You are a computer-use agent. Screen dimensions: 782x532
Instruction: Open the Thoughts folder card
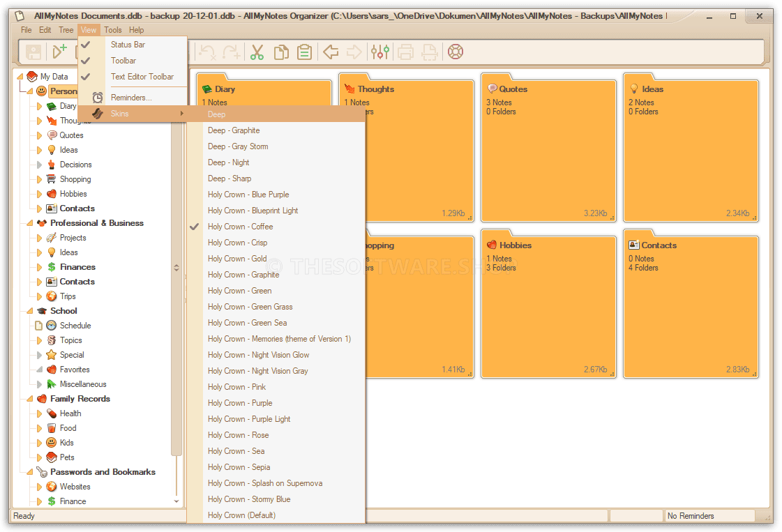[407, 148]
